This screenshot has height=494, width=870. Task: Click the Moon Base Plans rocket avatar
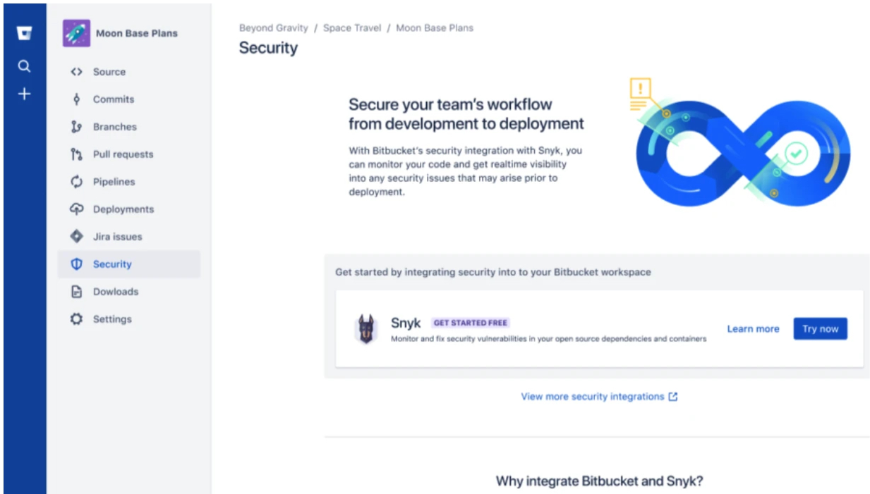point(76,33)
